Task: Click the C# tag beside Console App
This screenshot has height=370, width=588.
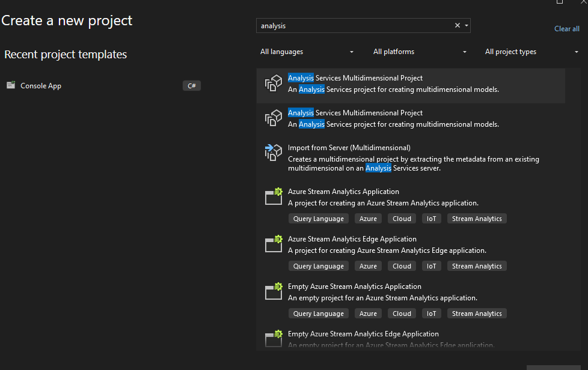Action: (192, 86)
